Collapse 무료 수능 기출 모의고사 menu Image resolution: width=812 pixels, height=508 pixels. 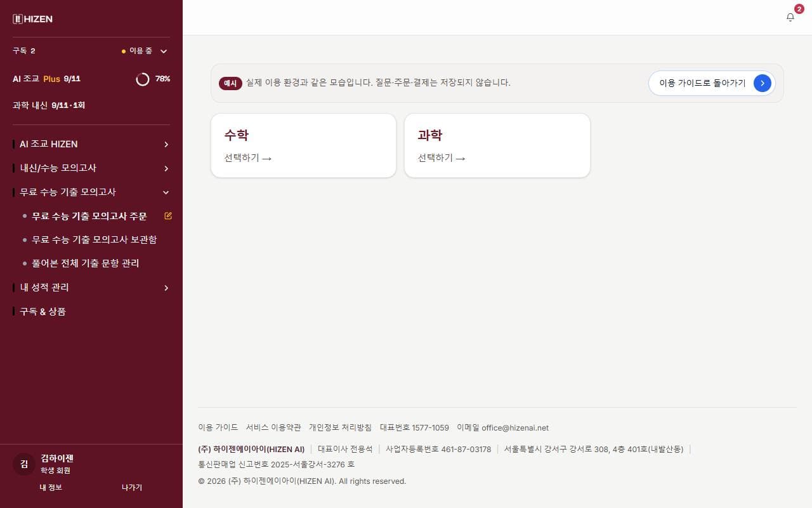[x=91, y=192]
